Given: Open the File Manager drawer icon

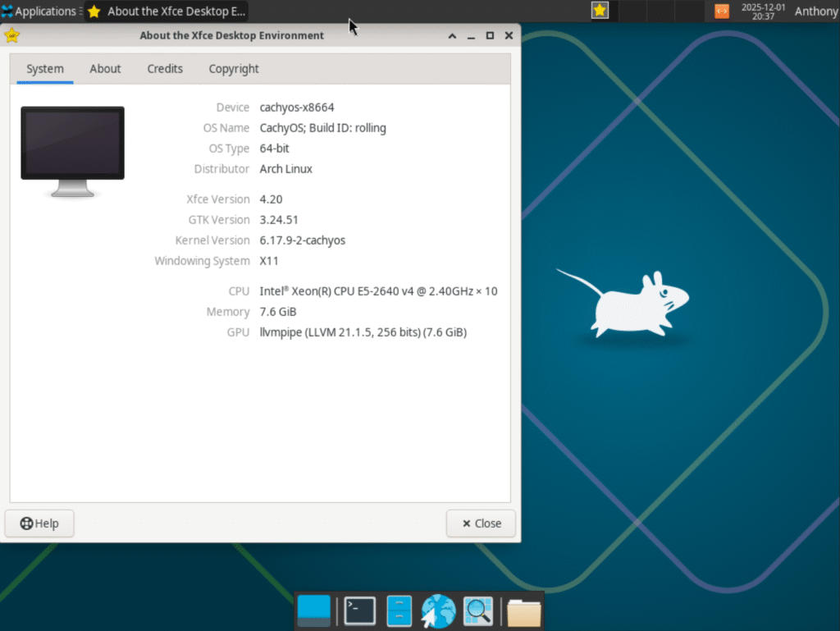Looking at the screenshot, I should (x=399, y=611).
